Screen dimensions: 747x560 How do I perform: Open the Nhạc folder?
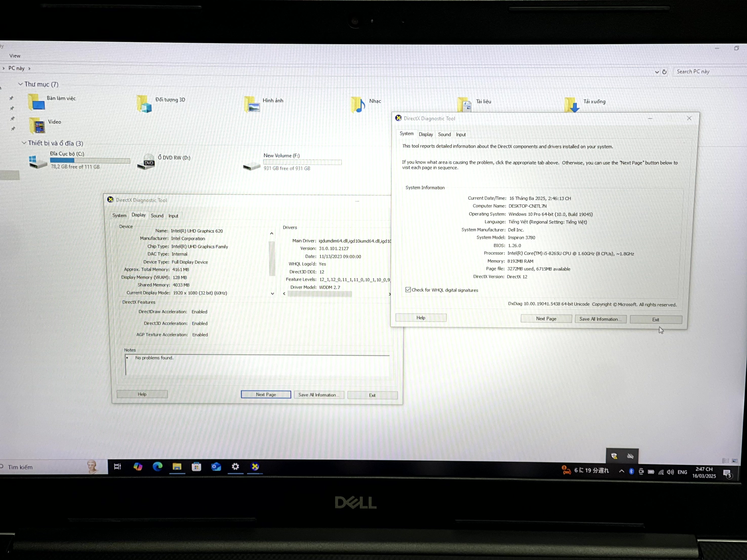(366, 104)
